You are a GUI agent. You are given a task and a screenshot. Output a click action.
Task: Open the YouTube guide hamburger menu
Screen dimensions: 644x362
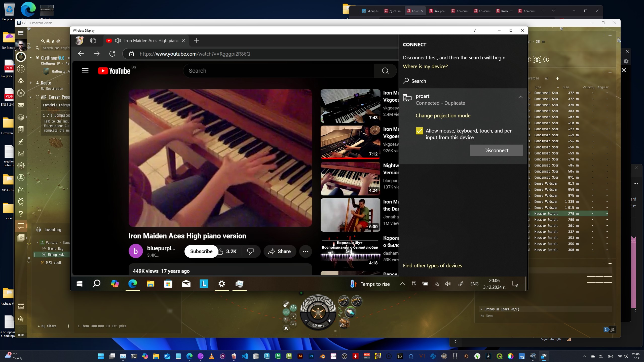(85, 71)
